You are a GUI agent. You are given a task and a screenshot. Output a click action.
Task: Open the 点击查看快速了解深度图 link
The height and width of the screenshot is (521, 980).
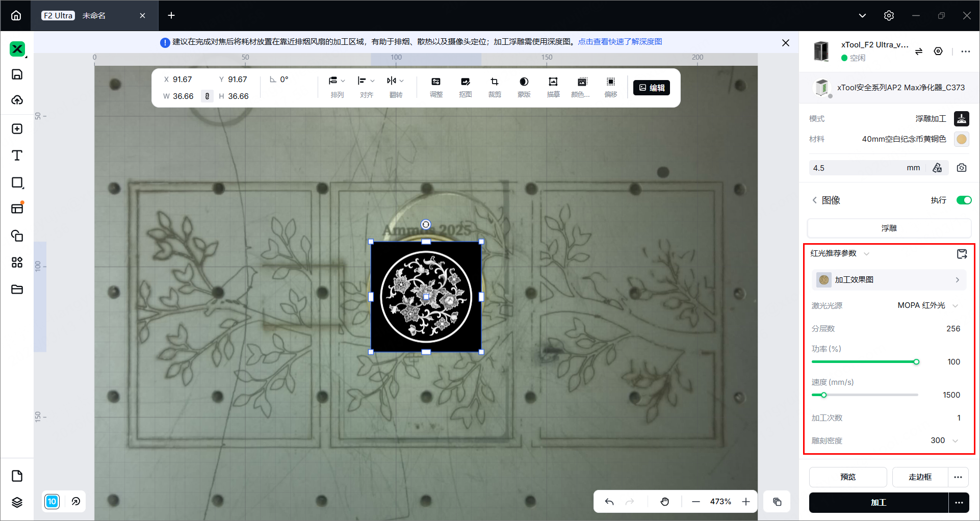[620, 42]
